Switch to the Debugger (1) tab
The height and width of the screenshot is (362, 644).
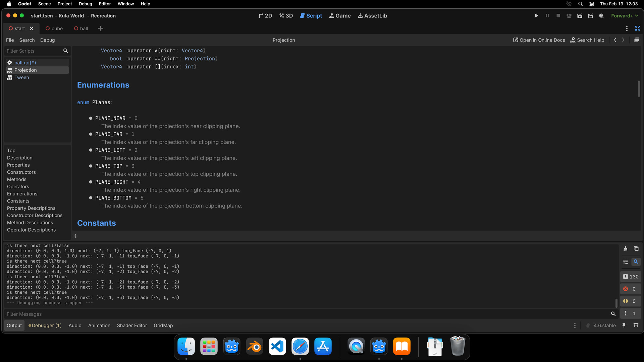45,325
